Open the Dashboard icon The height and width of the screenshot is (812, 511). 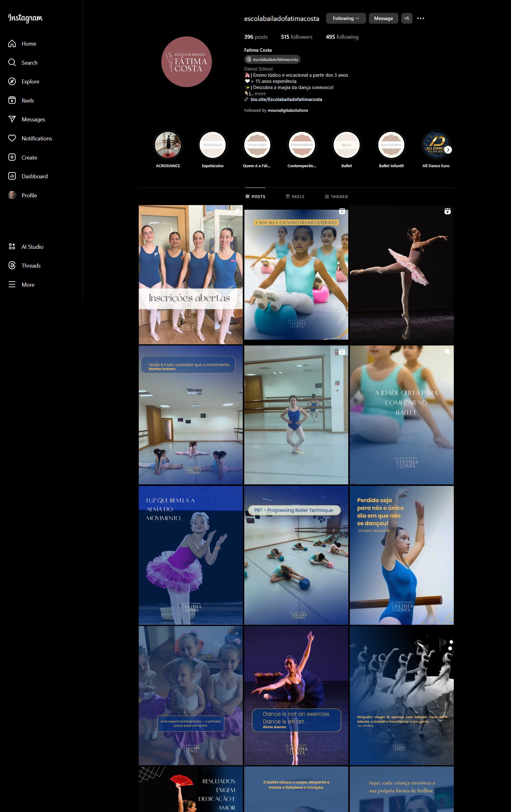[12, 176]
